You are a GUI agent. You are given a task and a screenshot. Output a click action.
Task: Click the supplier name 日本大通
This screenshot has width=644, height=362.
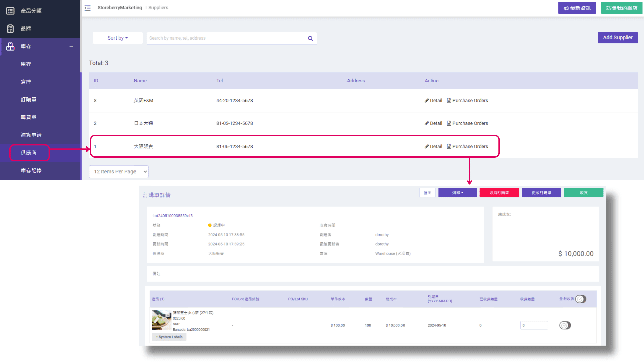[x=143, y=123]
